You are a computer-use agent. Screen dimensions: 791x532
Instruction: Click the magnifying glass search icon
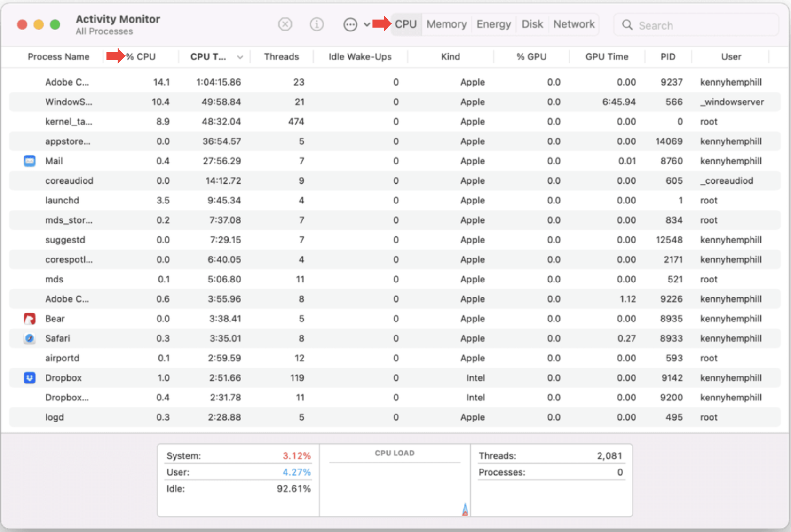click(x=627, y=25)
